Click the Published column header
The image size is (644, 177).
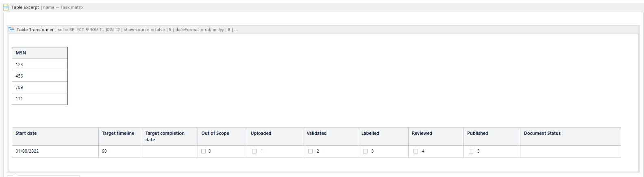(492, 137)
